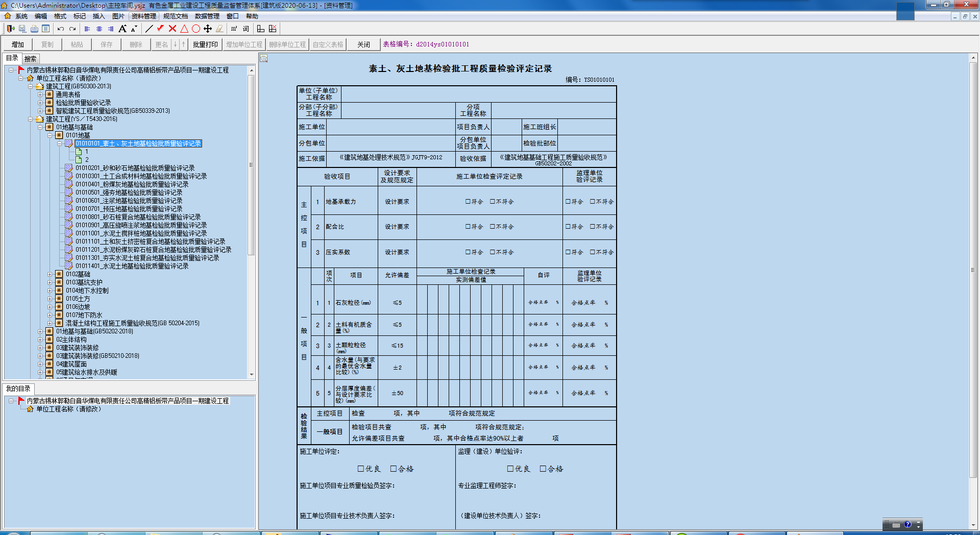The height and width of the screenshot is (535, 980).
Task: Click the 增加 button
Action: pyautogui.click(x=18, y=44)
